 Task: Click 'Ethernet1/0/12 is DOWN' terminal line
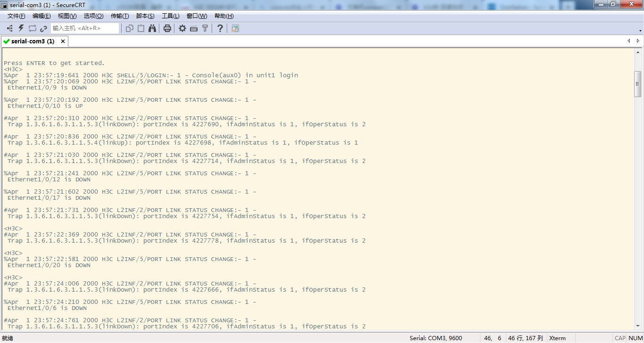[49, 180]
